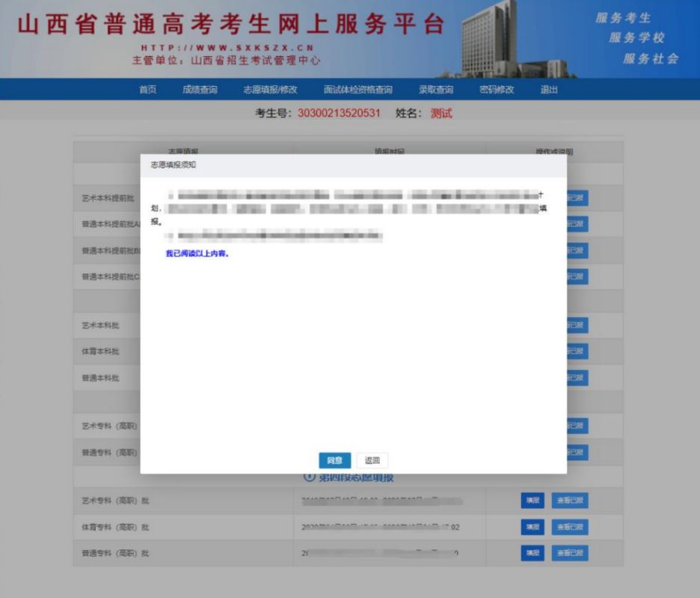This screenshot has height=598, width=700.
Task: Click the 服务考生 slogan in the header
Action: [x=623, y=18]
